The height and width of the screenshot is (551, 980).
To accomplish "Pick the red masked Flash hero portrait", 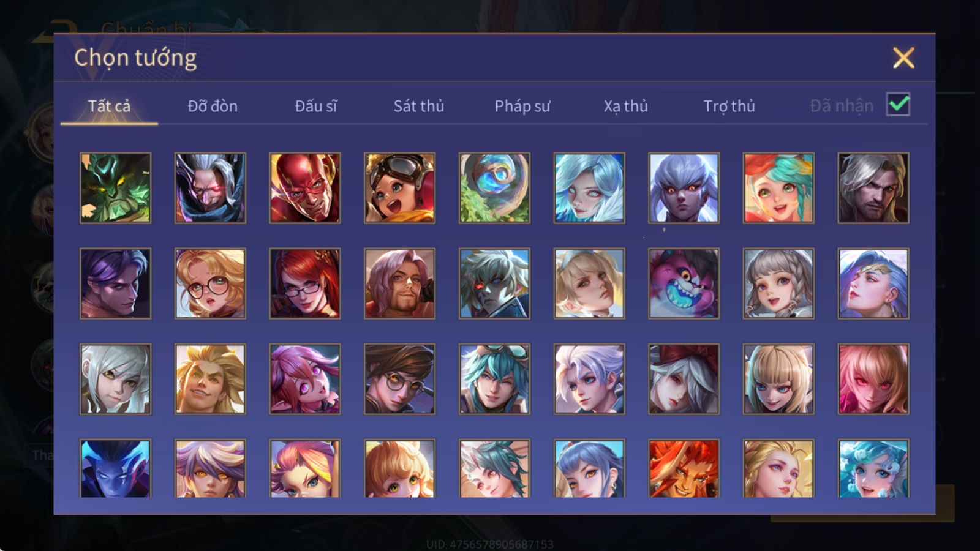I will click(305, 188).
